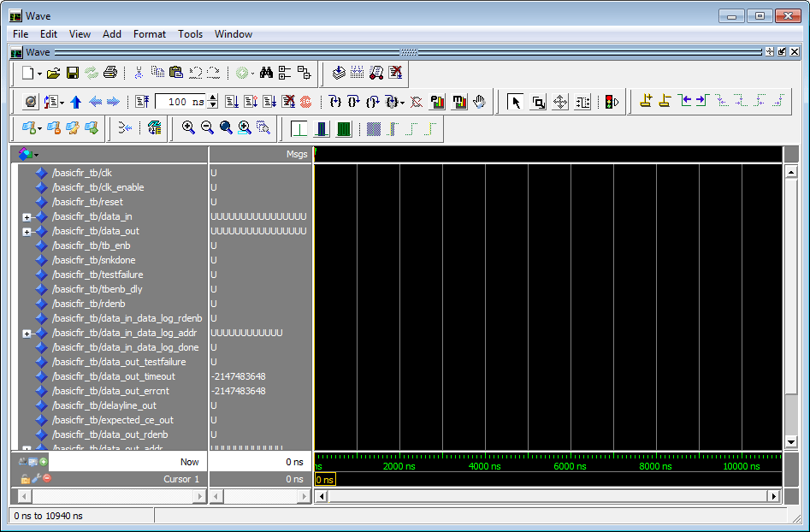Click the traffic light stop icon
Image resolution: width=810 pixels, height=532 pixels.
611,102
